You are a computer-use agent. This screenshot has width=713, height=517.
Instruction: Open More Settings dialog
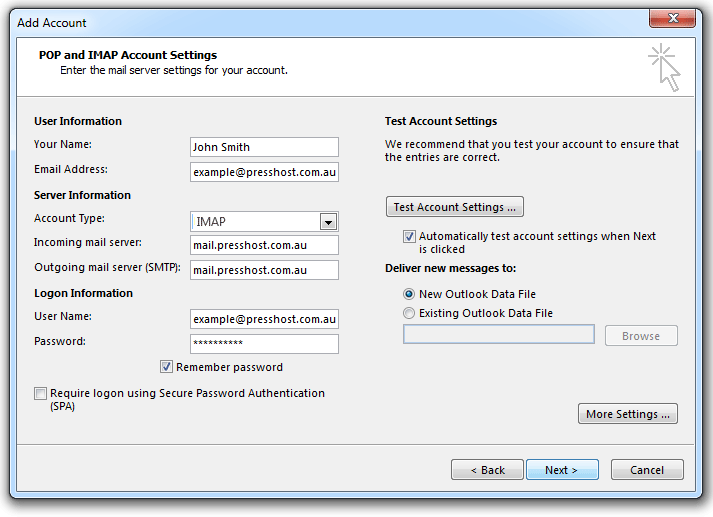click(x=628, y=414)
